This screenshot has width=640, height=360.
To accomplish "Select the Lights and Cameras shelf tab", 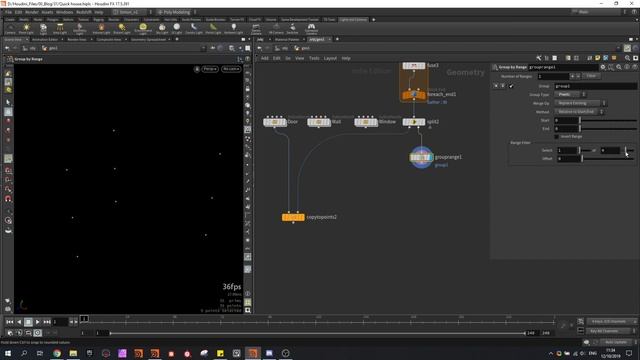I will pos(353,20).
